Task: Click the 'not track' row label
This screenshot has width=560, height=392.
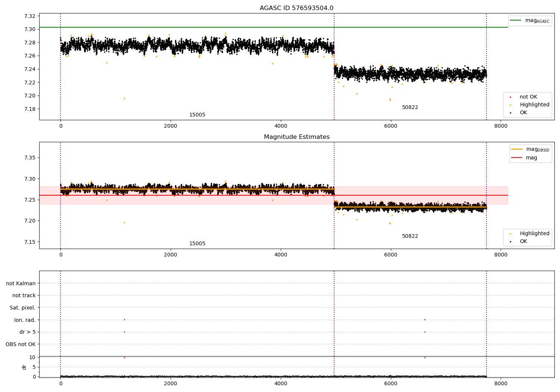Action: 24,296
